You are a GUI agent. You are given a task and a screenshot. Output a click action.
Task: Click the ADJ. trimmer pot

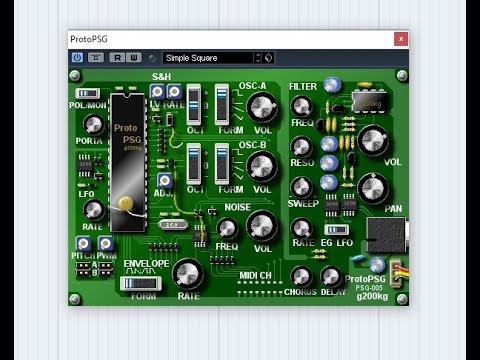click(x=165, y=180)
